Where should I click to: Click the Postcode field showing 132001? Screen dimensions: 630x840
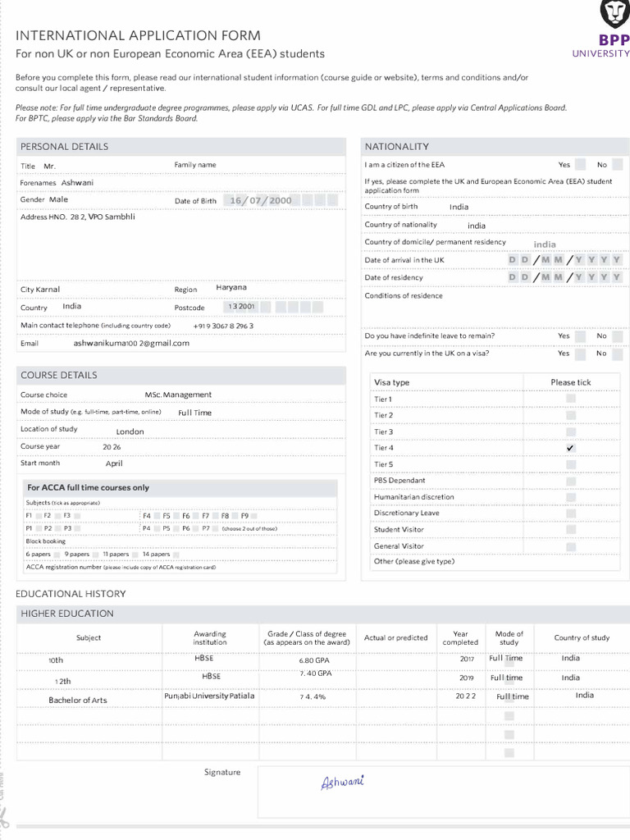[x=273, y=307]
